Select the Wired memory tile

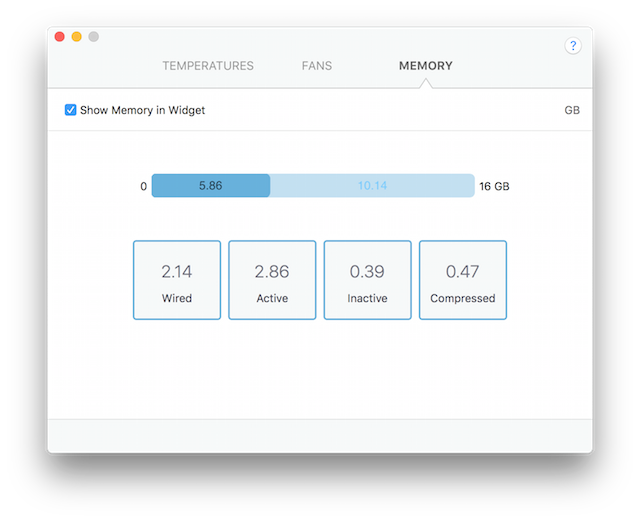click(x=177, y=280)
